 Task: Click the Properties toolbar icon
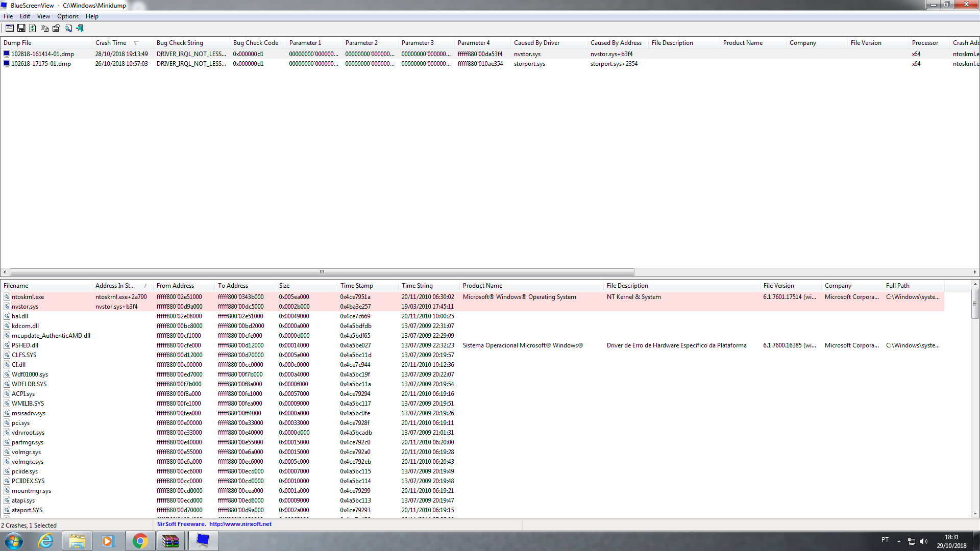point(57,28)
